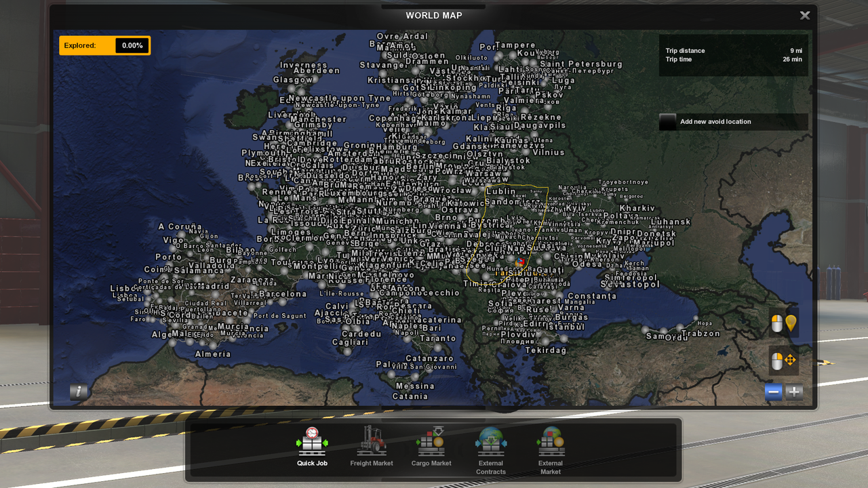
Task: Click the player truck marker on map
Action: coord(520,261)
